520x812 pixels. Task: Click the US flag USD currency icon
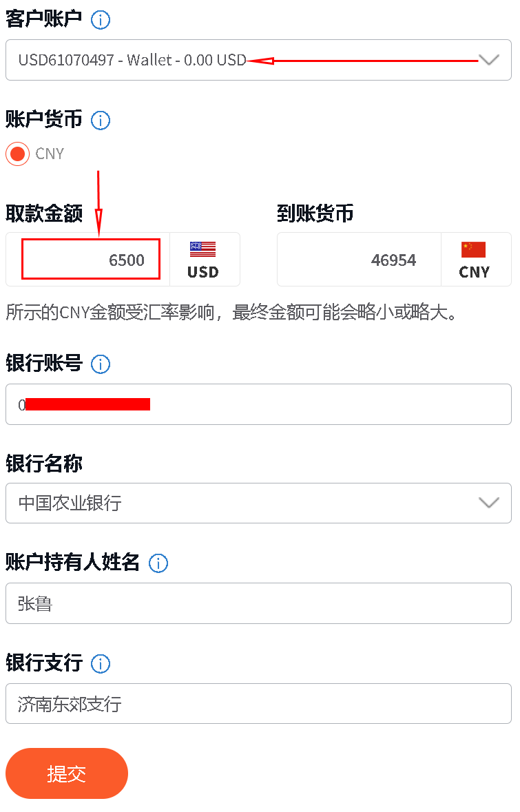[x=202, y=249]
